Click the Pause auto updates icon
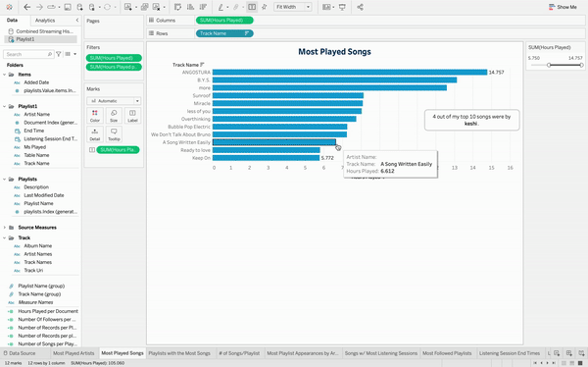This screenshot has height=367, width=588. [92, 7]
